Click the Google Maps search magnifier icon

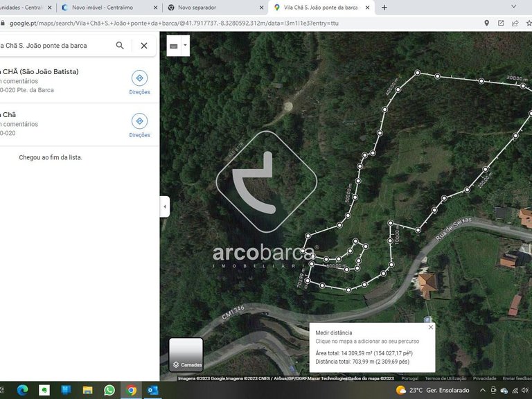tap(120, 46)
